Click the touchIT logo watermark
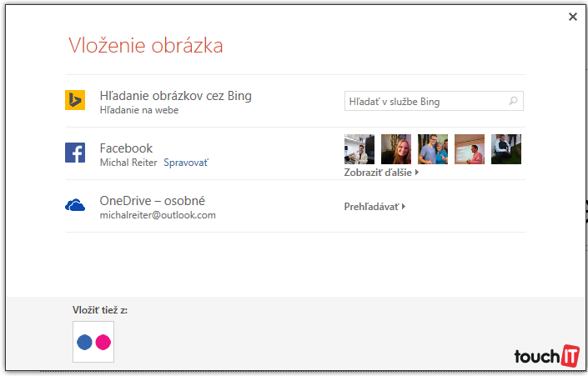The image size is (588, 376). click(546, 355)
